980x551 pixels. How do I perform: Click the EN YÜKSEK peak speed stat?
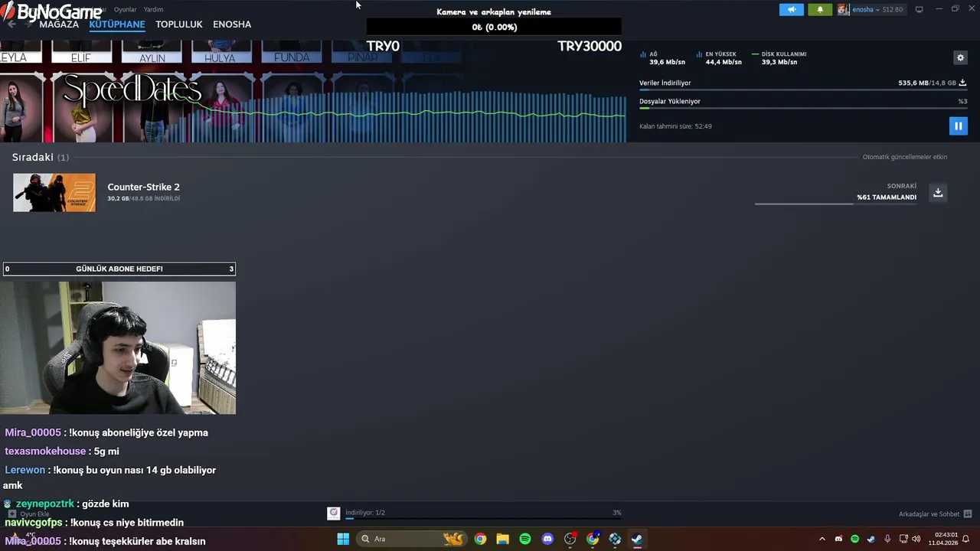pyautogui.click(x=719, y=58)
